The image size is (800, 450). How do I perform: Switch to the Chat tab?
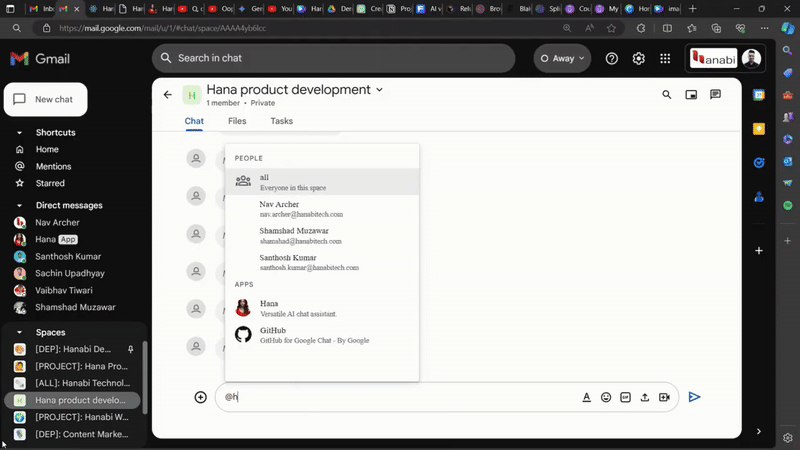pos(194,121)
